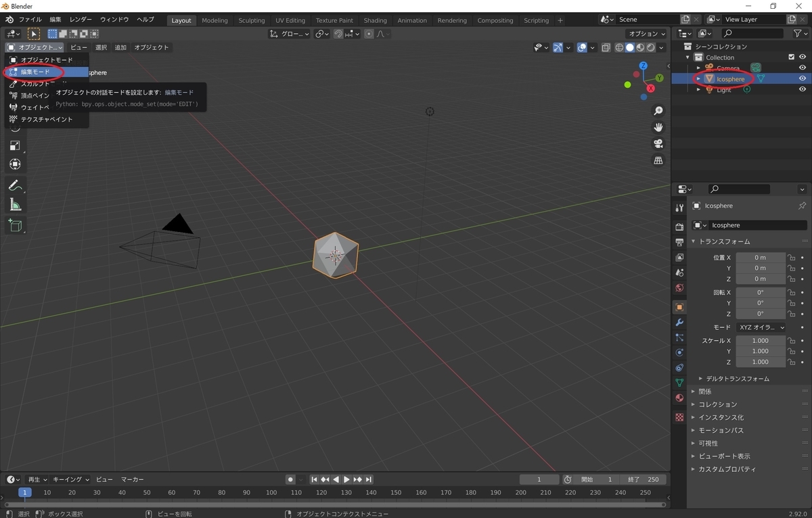Viewport: 812px width, 518px height.
Task: Select the Transform tool in the left toolbar
Action: 15,164
